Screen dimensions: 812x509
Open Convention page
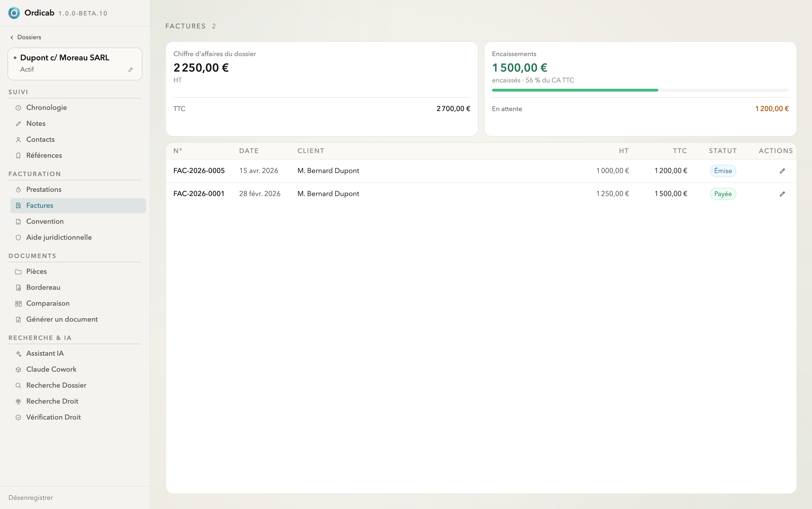coord(78,221)
